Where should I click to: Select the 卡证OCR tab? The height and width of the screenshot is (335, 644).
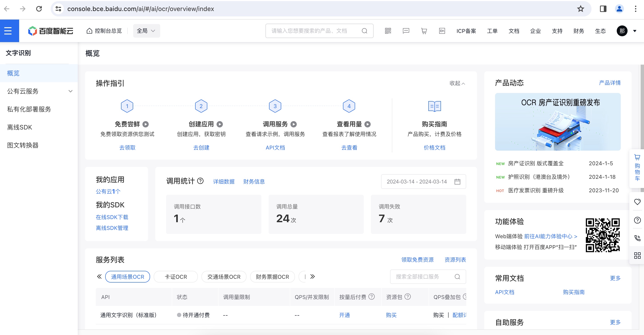pyautogui.click(x=176, y=276)
